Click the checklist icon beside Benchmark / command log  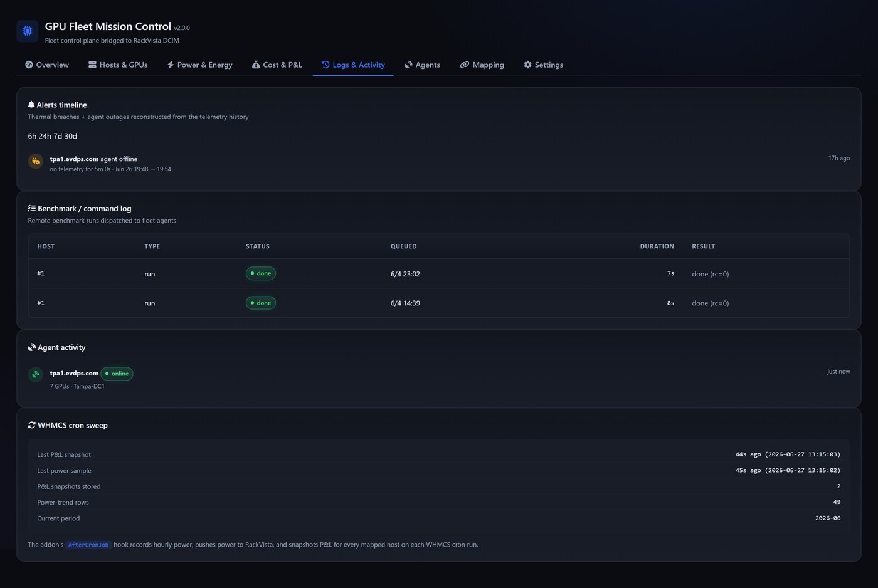[32, 208]
